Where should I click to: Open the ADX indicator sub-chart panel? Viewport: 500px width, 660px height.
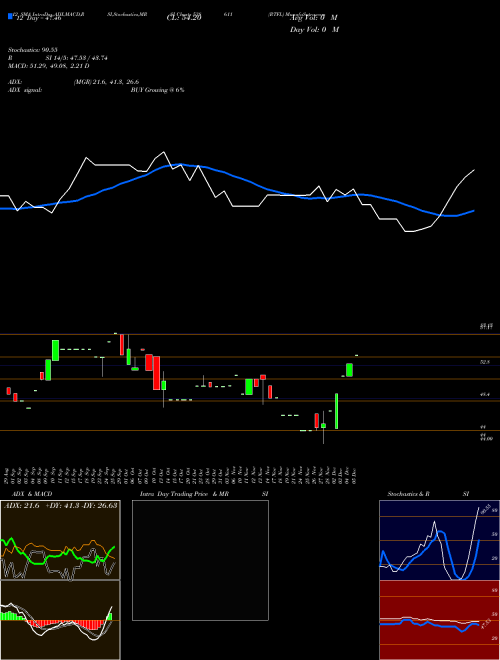pos(60,540)
